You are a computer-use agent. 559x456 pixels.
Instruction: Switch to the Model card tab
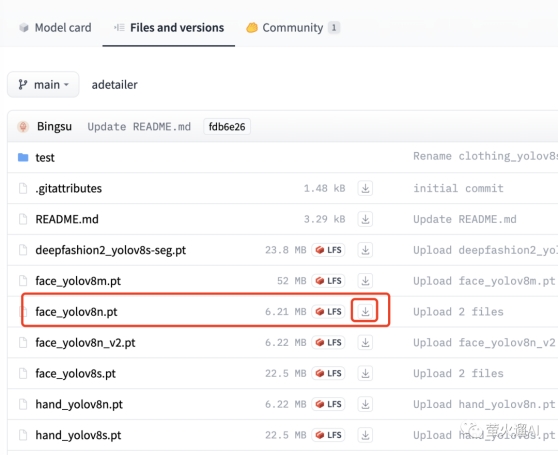pos(55,27)
